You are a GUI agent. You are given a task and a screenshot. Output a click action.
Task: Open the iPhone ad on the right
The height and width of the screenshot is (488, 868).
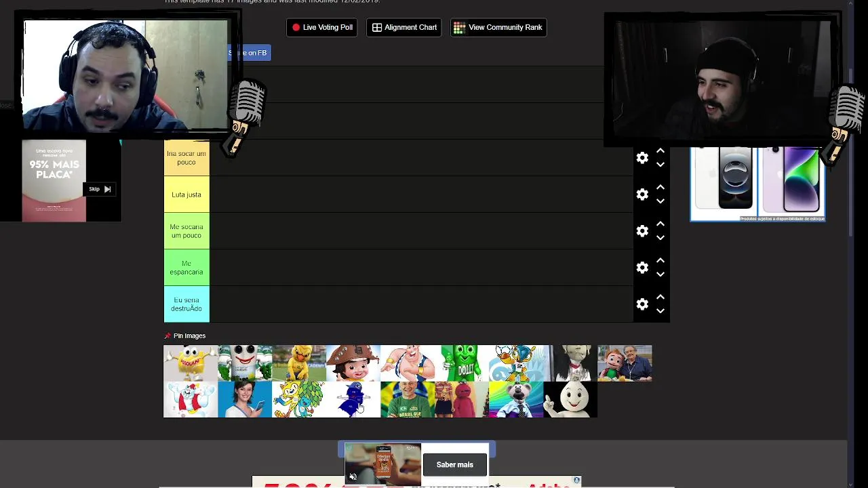[x=757, y=184]
